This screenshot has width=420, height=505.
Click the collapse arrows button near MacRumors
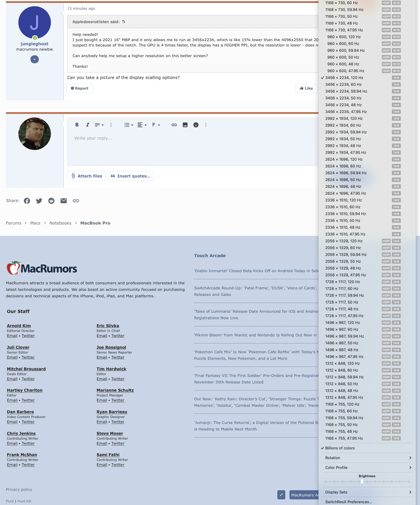[281, 495]
